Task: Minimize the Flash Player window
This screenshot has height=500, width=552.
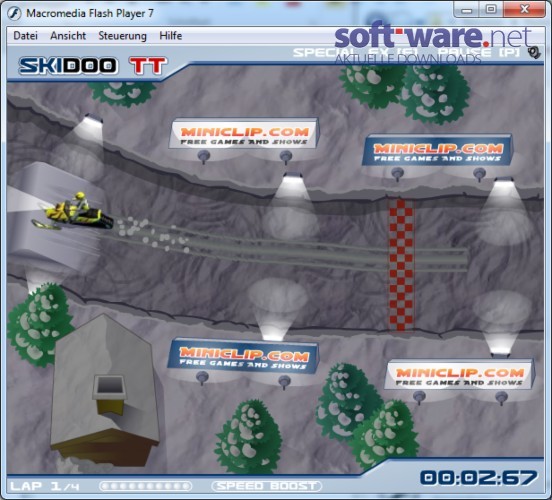Action: 466,10
